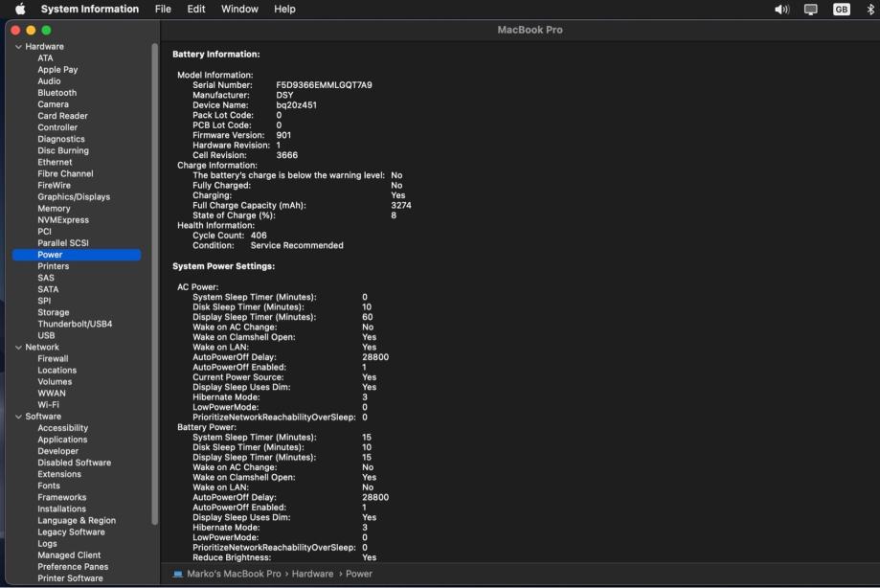
Task: Select NVMExpress in the sidebar
Action: pyautogui.click(x=63, y=220)
